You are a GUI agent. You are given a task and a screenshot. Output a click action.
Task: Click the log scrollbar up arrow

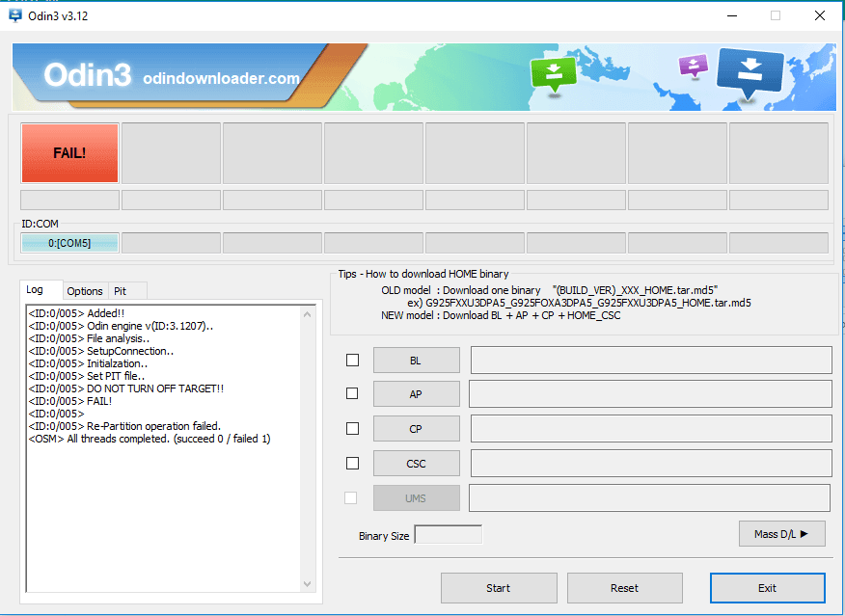coord(307,314)
